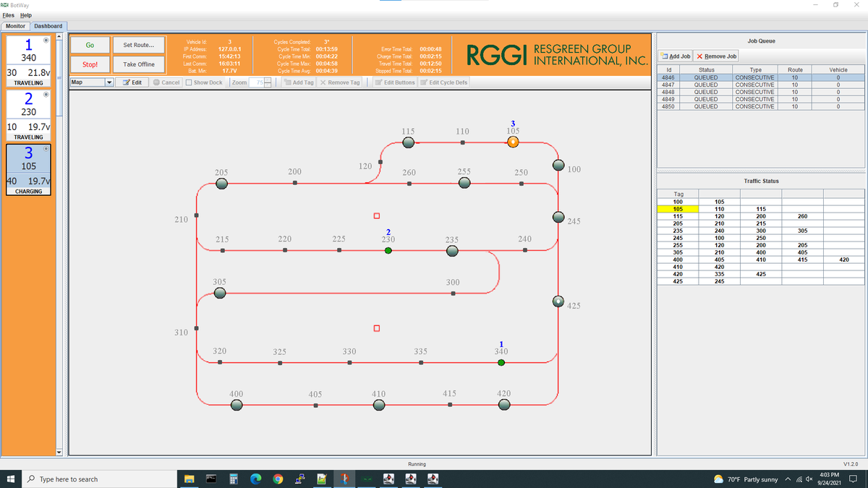Open the Files menu

(x=10, y=15)
